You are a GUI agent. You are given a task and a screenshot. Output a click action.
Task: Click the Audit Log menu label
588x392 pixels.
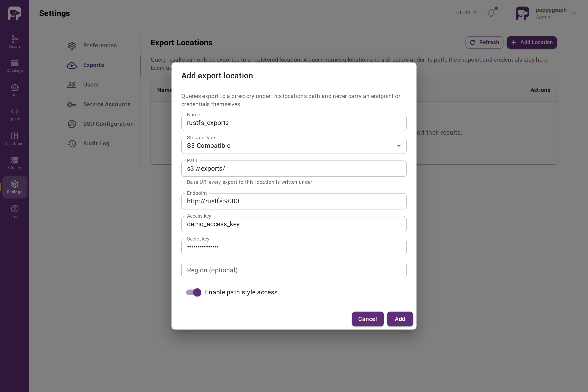click(x=96, y=144)
